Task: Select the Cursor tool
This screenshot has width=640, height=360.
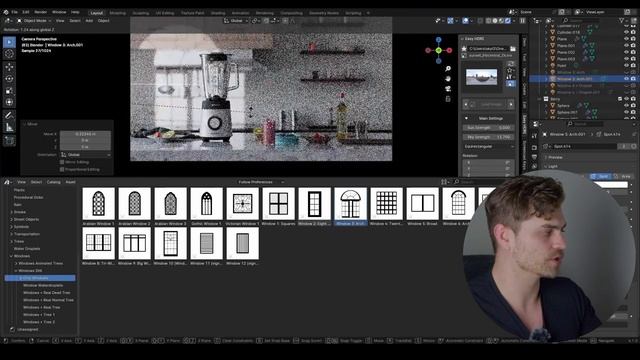Action: pos(9,54)
